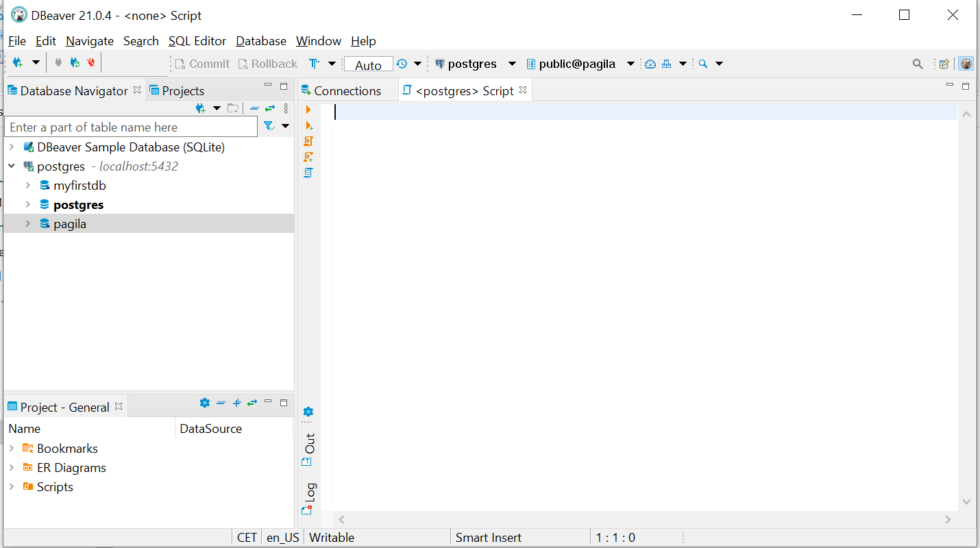Toggle link with editor in Project panel
The width and height of the screenshot is (980, 548).
click(252, 403)
